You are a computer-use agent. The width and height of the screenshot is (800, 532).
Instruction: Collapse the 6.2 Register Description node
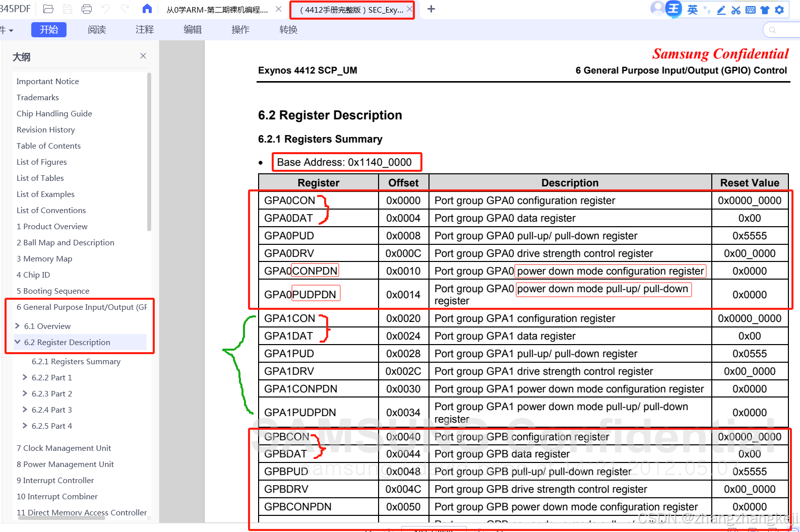point(18,342)
